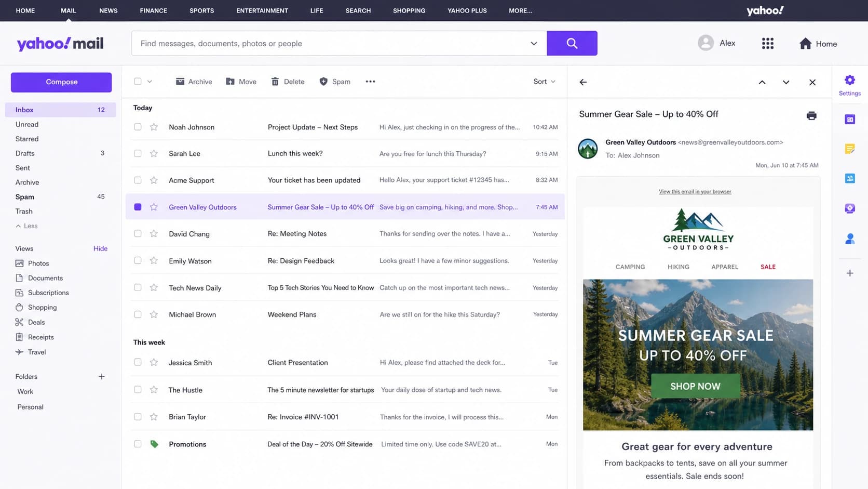Check the Jessica Smith email checkbox
Viewport: 868px width, 489px height.
[138, 362]
